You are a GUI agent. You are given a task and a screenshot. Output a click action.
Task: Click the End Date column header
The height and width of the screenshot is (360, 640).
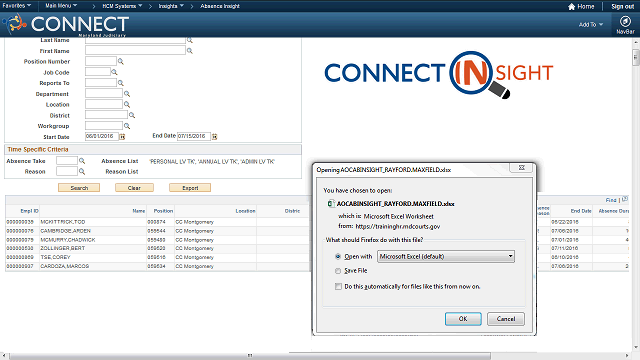click(581, 211)
